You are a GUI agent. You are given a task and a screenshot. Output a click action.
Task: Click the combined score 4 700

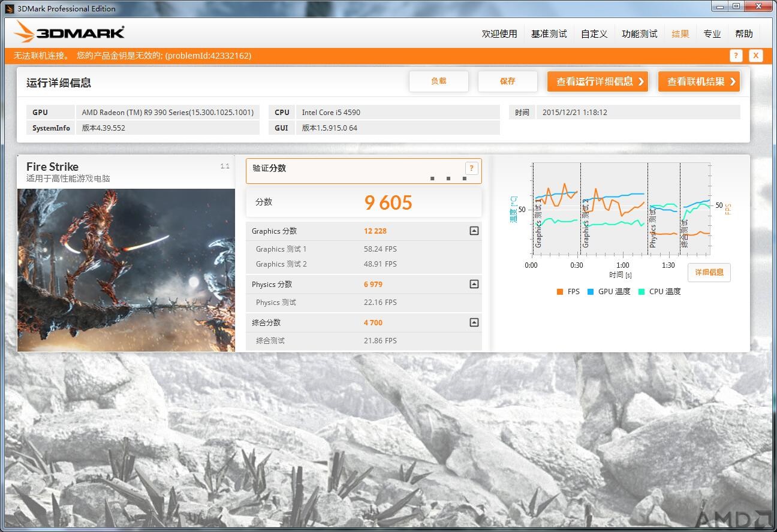coord(373,323)
